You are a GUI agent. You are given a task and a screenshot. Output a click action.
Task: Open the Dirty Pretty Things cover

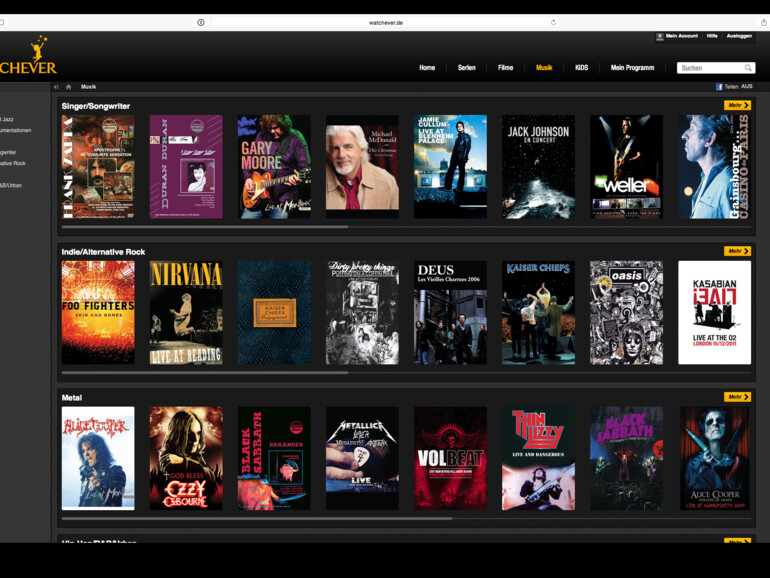pyautogui.click(x=362, y=313)
